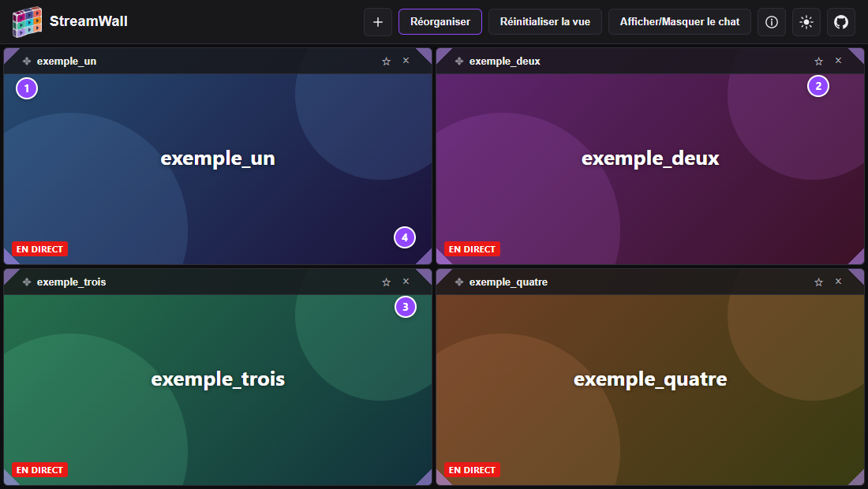The width and height of the screenshot is (868, 489).
Task: Click the top-right resize corner of exemple_un
Action: coord(426,54)
